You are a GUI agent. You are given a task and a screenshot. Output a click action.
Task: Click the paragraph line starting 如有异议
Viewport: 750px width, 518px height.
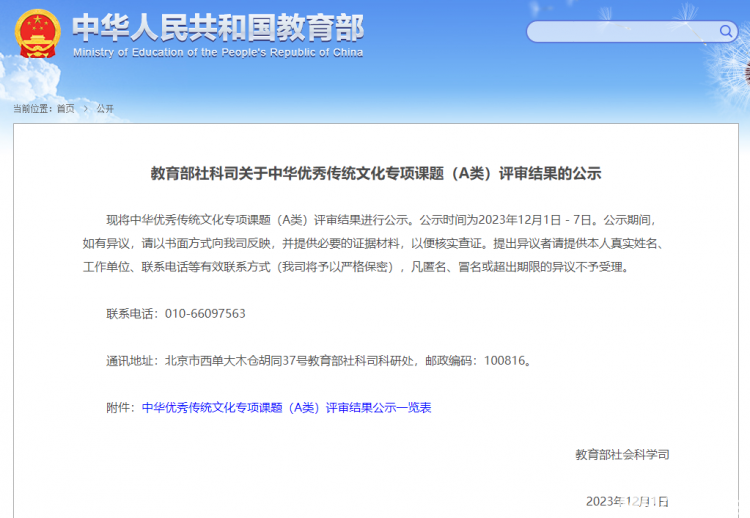tap(373, 243)
